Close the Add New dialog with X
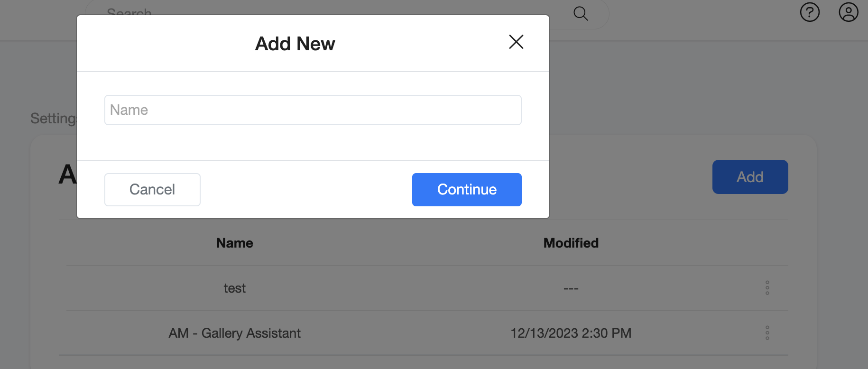The image size is (868, 369). 516,42
